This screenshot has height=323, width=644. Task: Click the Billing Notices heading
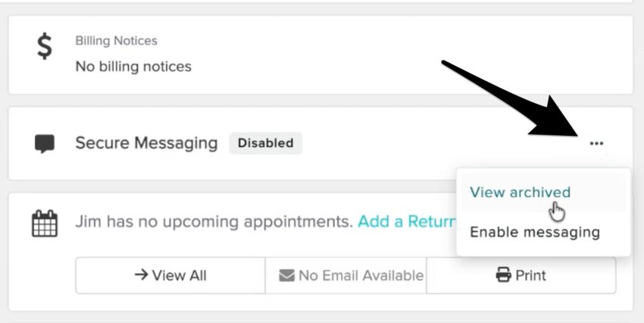(x=116, y=40)
